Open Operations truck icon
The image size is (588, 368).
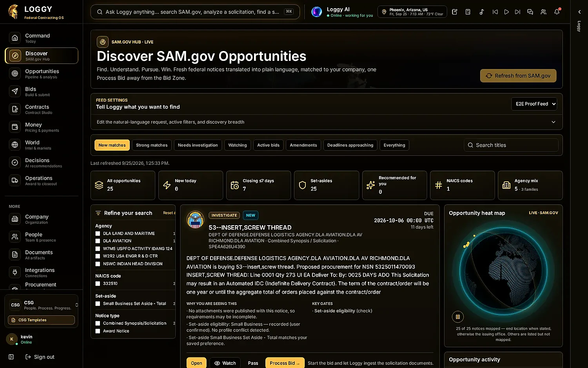tap(15, 180)
